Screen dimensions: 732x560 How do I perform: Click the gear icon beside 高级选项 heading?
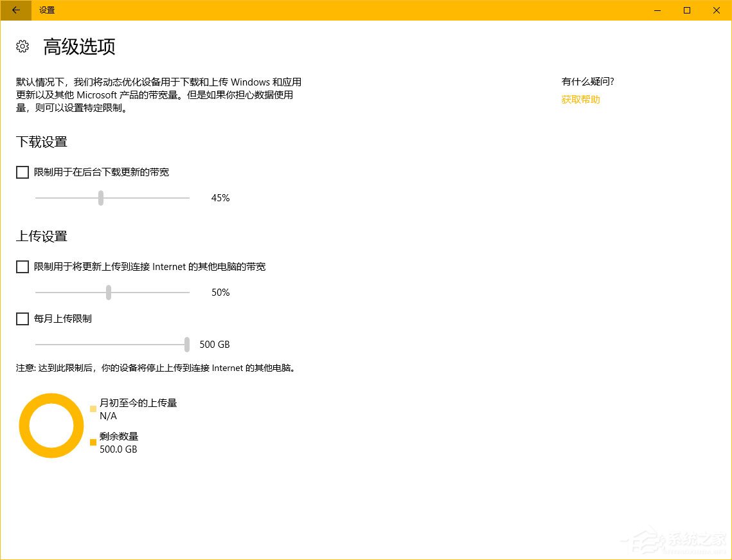point(22,46)
